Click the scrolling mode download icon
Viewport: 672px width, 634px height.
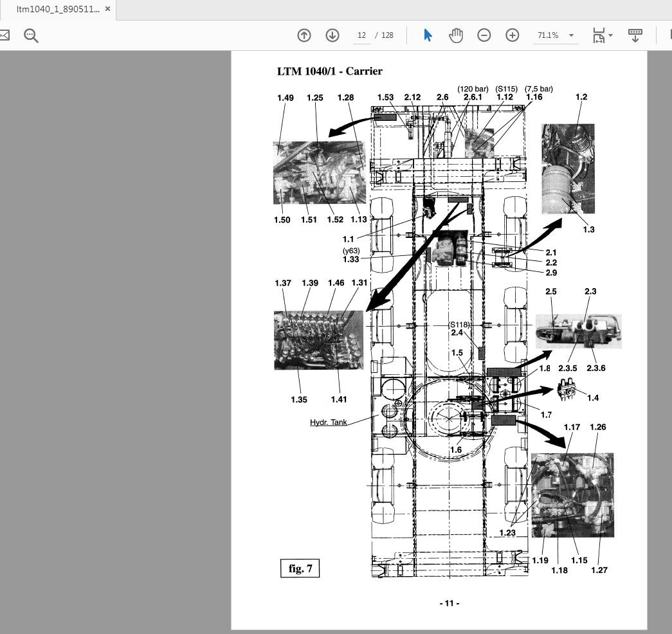pos(635,35)
